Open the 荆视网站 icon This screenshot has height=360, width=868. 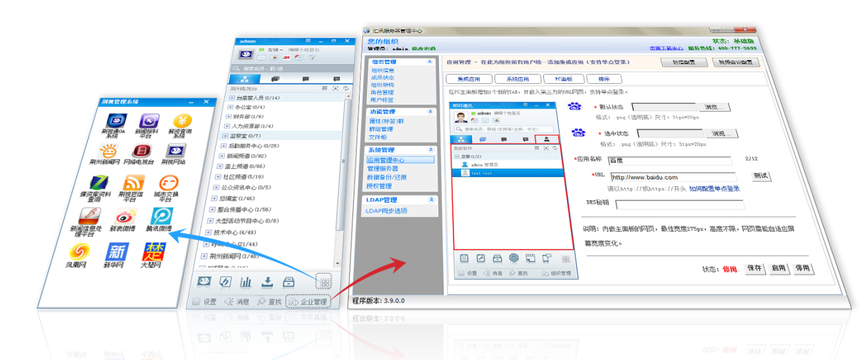coord(175,151)
